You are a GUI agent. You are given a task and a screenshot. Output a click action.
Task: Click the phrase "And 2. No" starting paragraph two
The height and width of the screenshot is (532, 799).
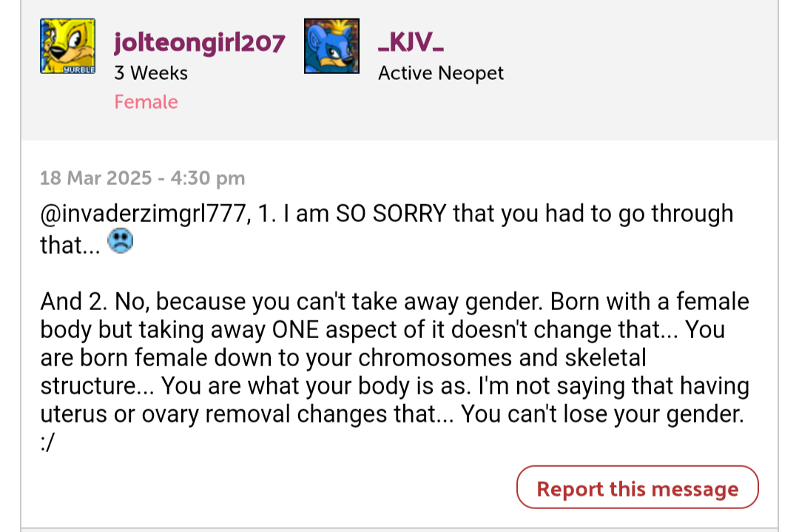click(95, 302)
